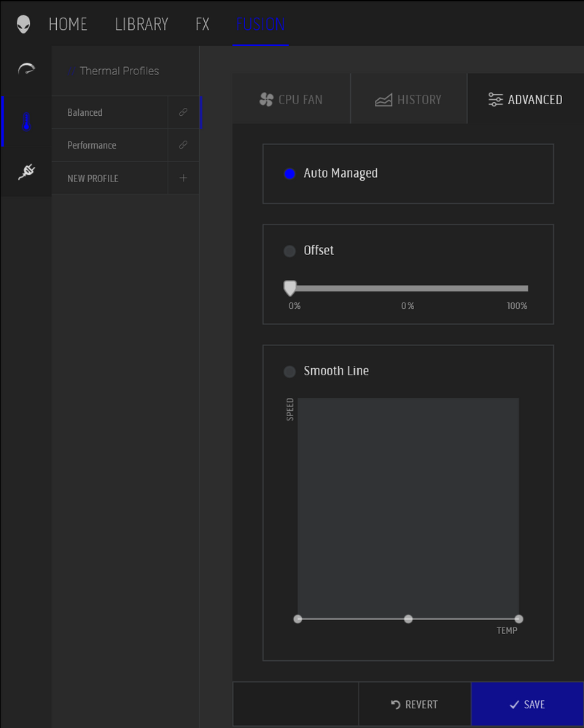Select the Auto Managed radio button
Screen dimensions: 584x728
[x=289, y=174]
